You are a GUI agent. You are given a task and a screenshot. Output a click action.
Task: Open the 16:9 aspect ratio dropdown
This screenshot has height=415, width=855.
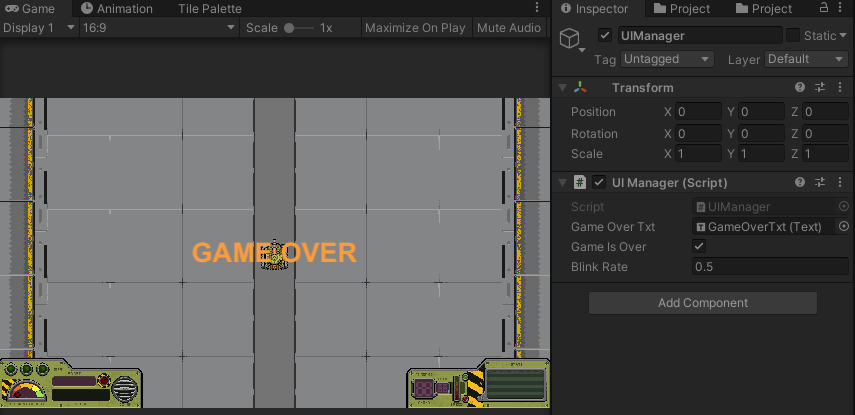(159, 27)
